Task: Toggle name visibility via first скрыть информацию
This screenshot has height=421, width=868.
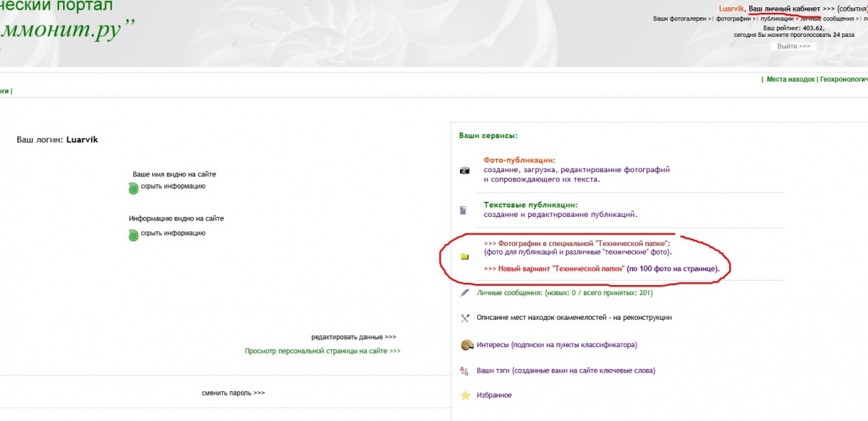Action: pos(173,186)
